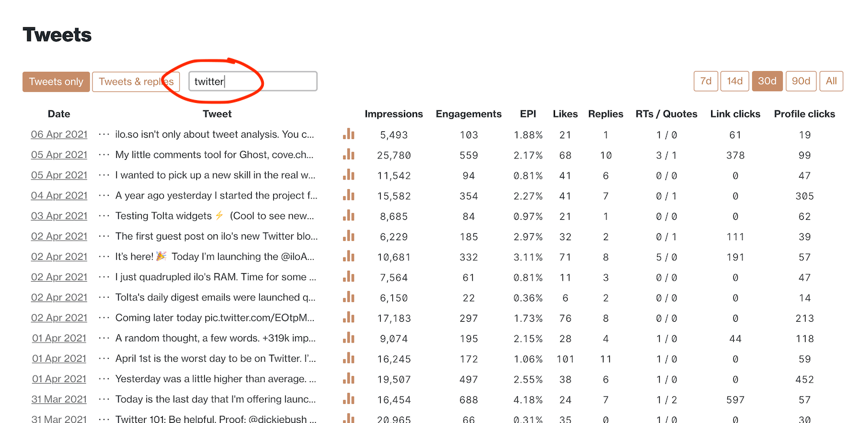Show chart for April 1st worst day tweet
The image size is (868, 423).
click(x=348, y=358)
